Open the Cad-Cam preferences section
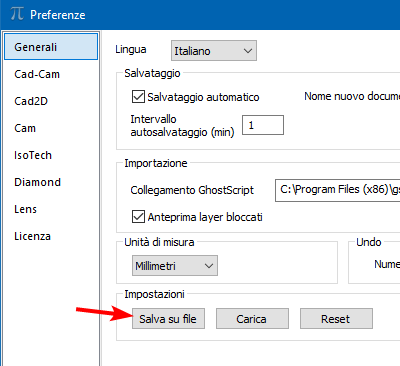Viewport: 400px width, 366px height. 51,74
